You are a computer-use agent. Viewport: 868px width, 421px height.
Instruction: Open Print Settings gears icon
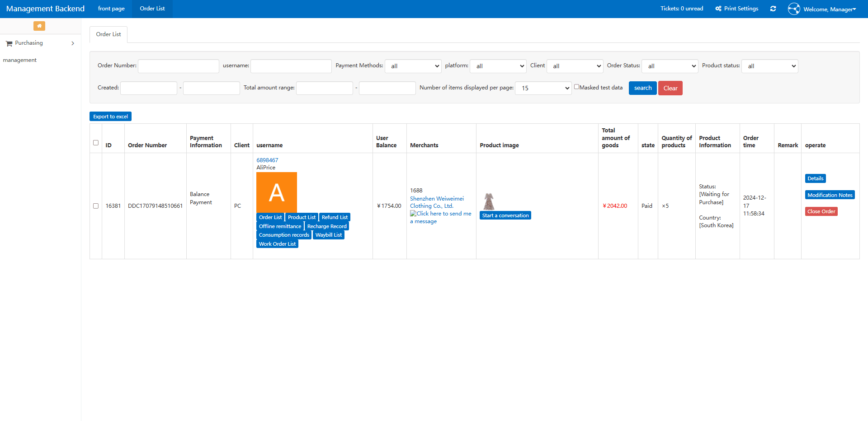point(718,9)
